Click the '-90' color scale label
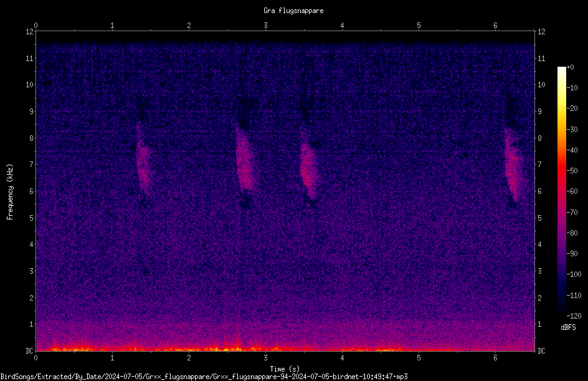 [x=572, y=254]
